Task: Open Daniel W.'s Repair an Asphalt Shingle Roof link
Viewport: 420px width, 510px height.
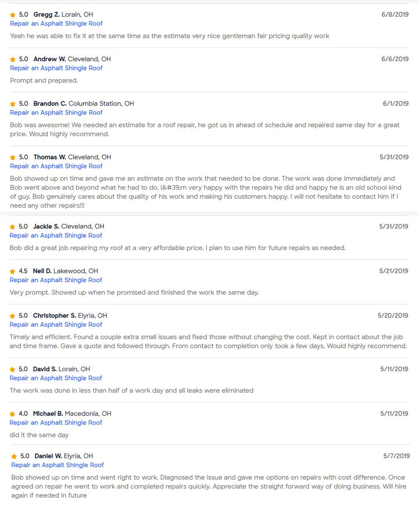Action: tap(58, 465)
